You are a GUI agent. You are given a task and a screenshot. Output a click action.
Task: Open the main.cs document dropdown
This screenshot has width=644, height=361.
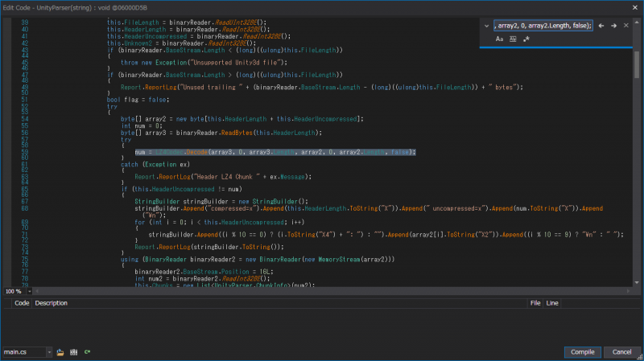click(49, 352)
